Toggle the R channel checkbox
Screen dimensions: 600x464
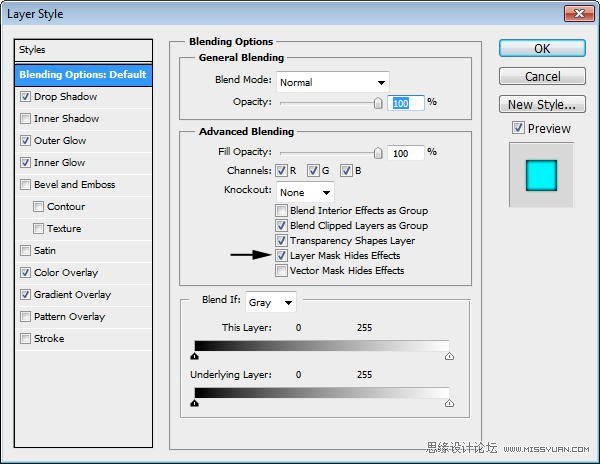coord(281,171)
